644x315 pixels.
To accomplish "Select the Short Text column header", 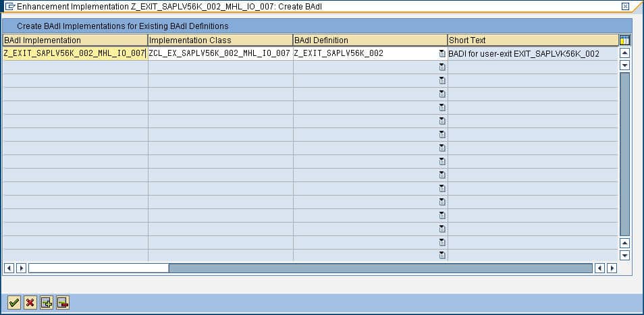I will click(x=533, y=40).
